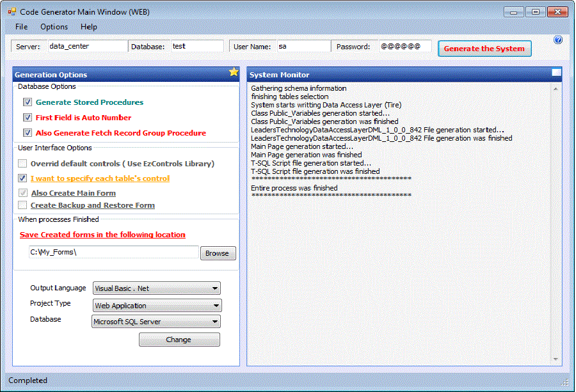This screenshot has width=576, height=392.
Task: Open the Help menu
Action: tap(89, 27)
